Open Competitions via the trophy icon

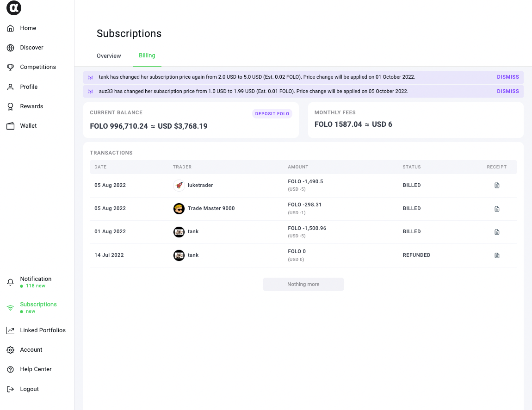coord(11,67)
